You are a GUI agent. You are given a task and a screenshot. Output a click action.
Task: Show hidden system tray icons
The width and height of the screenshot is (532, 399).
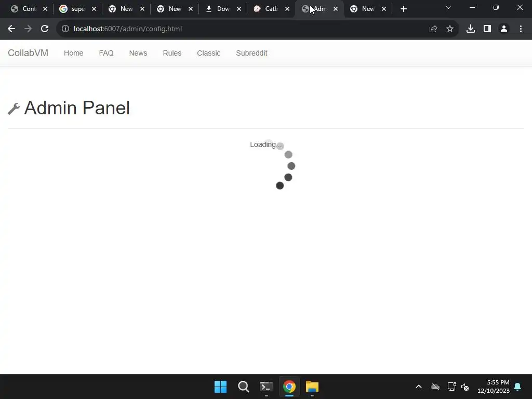point(419,387)
